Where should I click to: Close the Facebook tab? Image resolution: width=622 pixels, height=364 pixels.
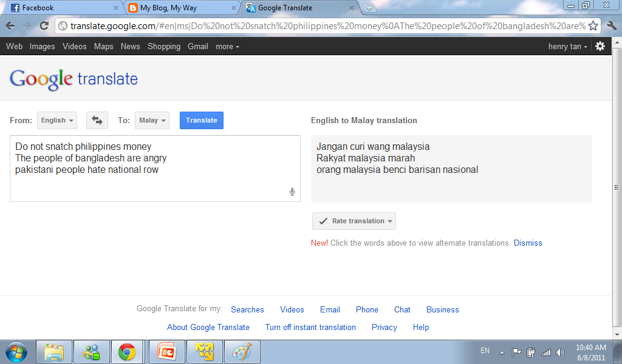click(116, 8)
